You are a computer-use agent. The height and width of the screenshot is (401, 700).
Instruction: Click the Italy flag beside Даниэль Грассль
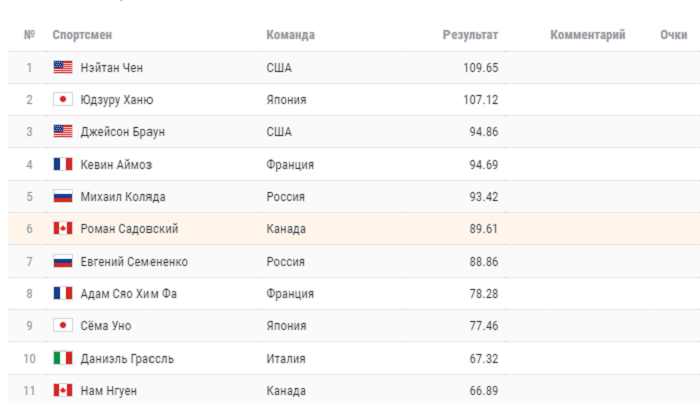pos(63,358)
